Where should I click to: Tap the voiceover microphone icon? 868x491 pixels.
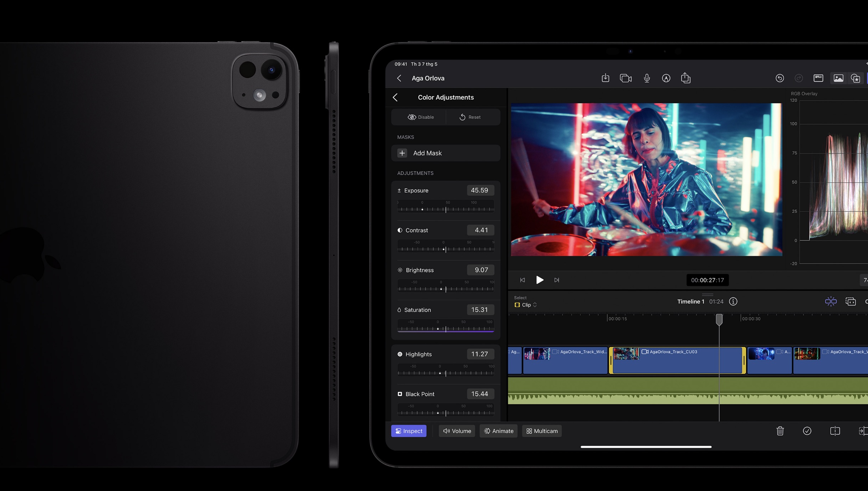tap(647, 78)
